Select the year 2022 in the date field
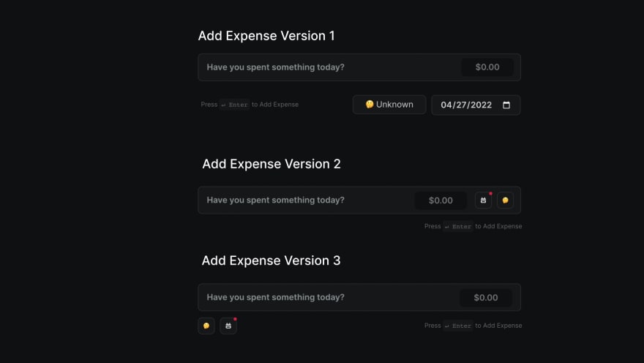 tap(481, 105)
